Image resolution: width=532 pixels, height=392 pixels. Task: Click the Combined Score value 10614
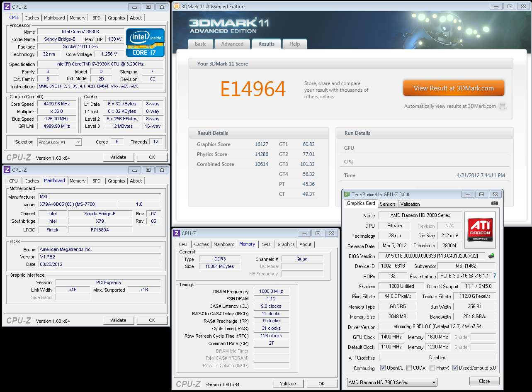pyautogui.click(x=261, y=164)
